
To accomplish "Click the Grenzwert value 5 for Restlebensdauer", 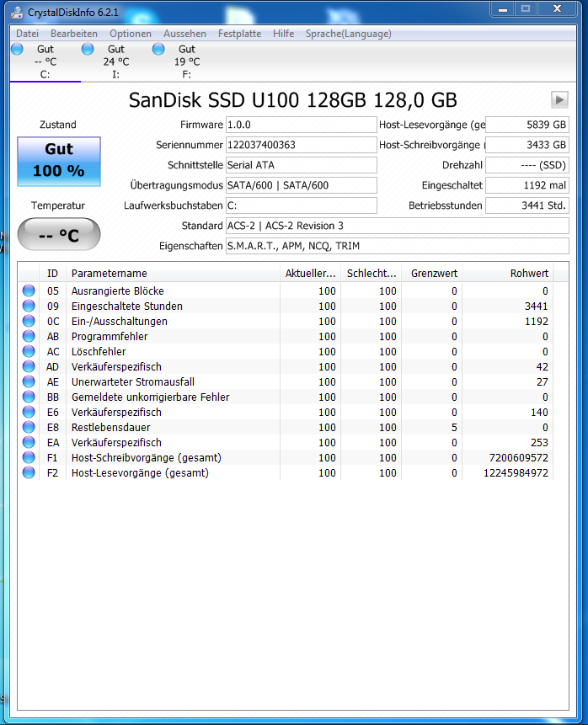I will pos(454,427).
